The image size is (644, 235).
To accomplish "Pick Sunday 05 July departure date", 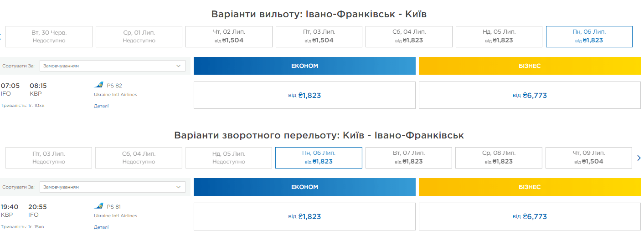I will [499, 36].
